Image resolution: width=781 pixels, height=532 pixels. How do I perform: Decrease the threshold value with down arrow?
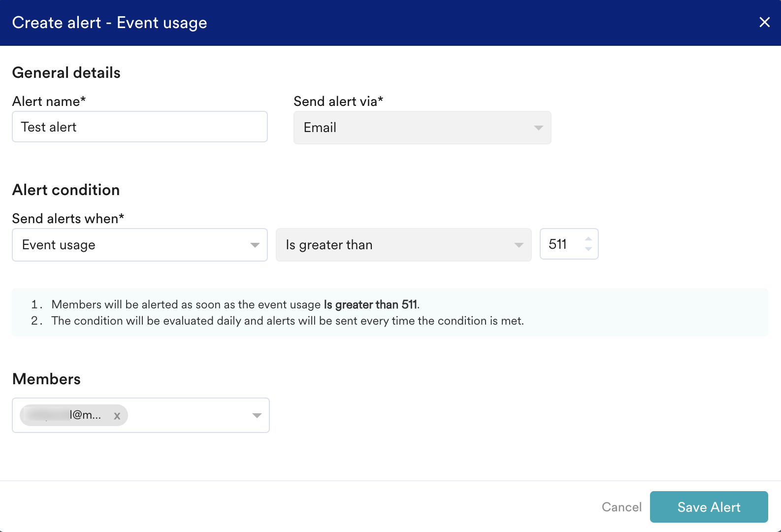(x=588, y=249)
